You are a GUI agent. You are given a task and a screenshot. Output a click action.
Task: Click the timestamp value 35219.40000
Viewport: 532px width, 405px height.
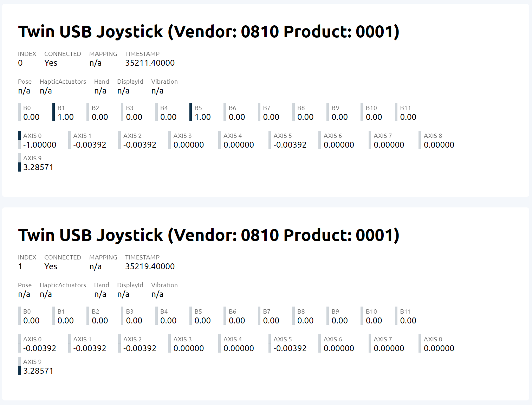point(150,266)
